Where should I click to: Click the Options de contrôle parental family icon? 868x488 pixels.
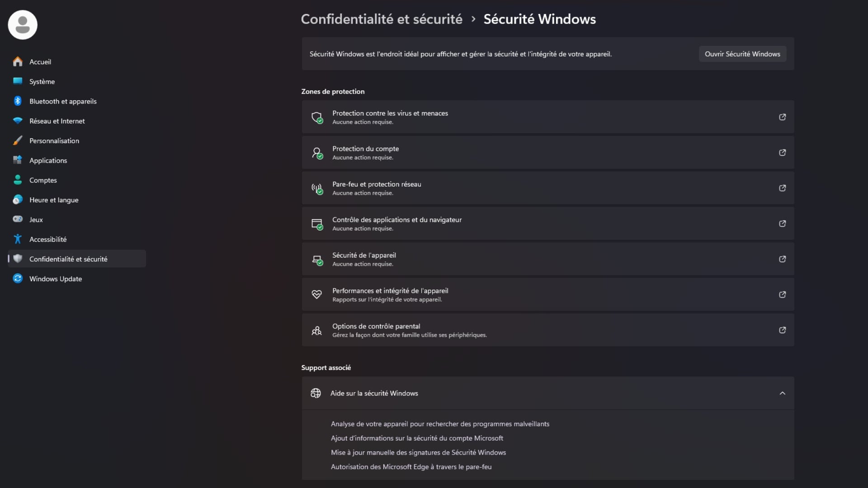tap(317, 330)
